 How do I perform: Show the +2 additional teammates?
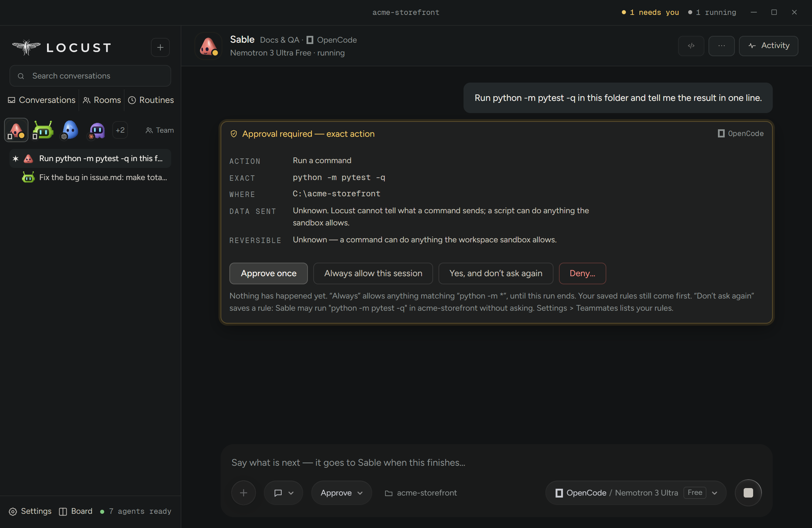(120, 130)
